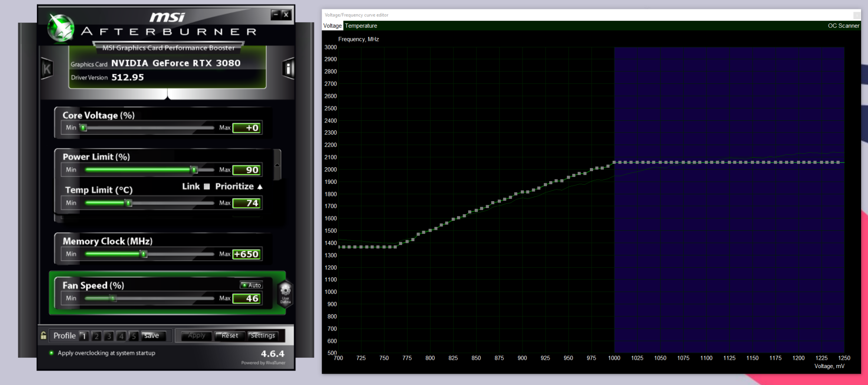Select profile slot 3
Image resolution: width=868 pixels, height=385 pixels.
(x=109, y=336)
